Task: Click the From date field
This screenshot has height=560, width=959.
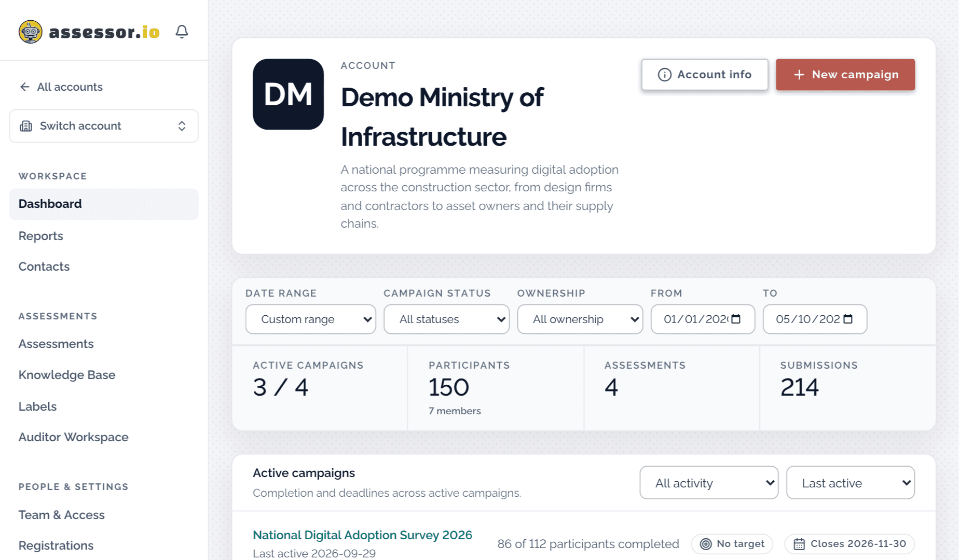Action: (703, 319)
